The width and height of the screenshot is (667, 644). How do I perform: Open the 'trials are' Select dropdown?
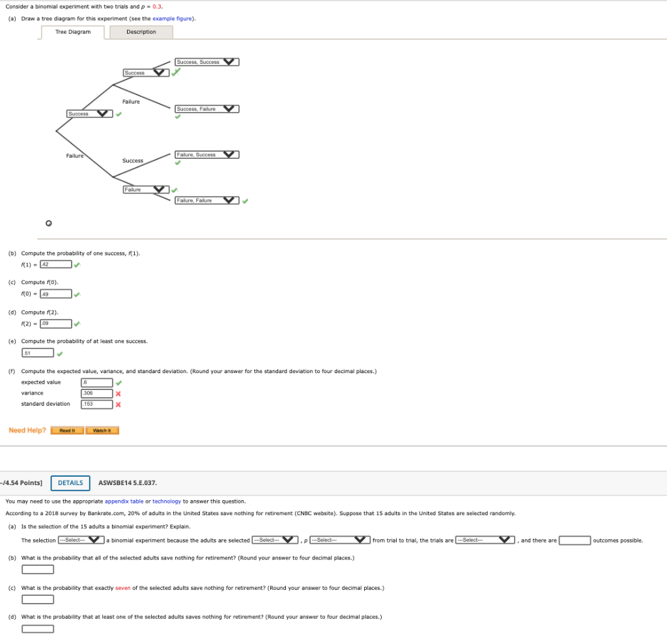coord(485,540)
